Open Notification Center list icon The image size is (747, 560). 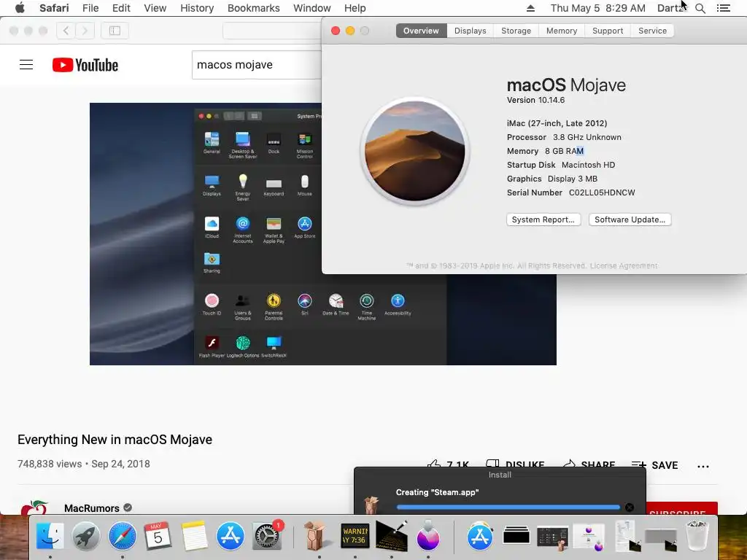pos(723,8)
